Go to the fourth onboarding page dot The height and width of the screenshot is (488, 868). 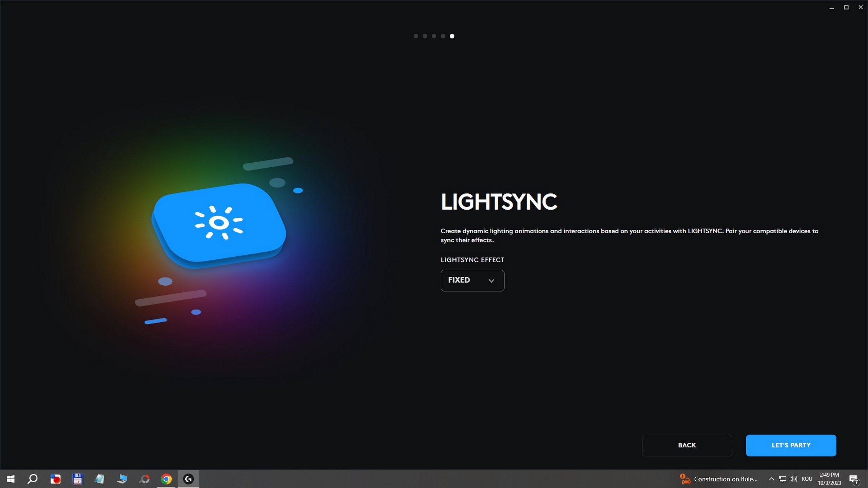pyautogui.click(x=443, y=36)
